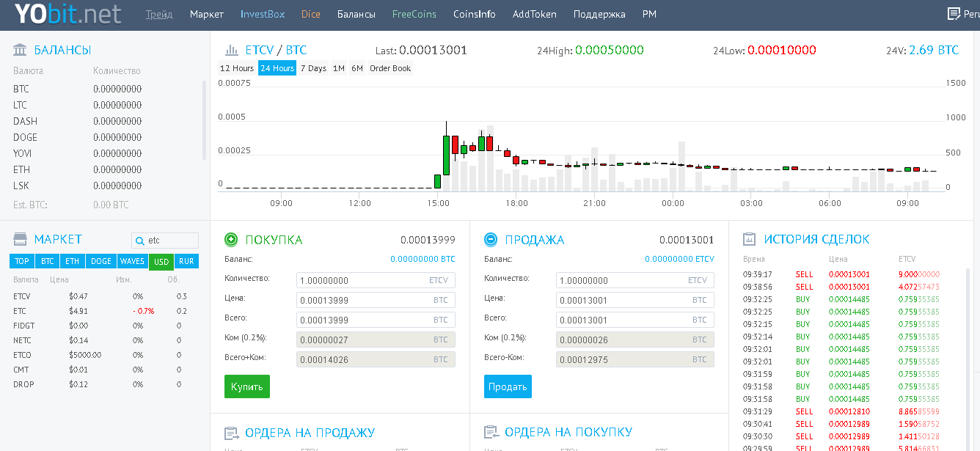Open the PM menu item
Image resolution: width=980 pixels, height=451 pixels.
pos(649,14)
